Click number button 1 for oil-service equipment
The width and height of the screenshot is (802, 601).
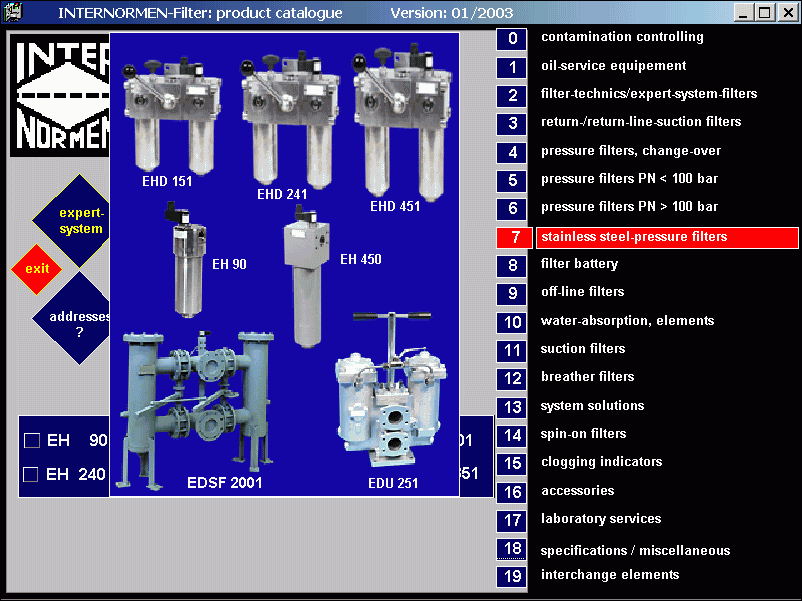tap(511, 68)
